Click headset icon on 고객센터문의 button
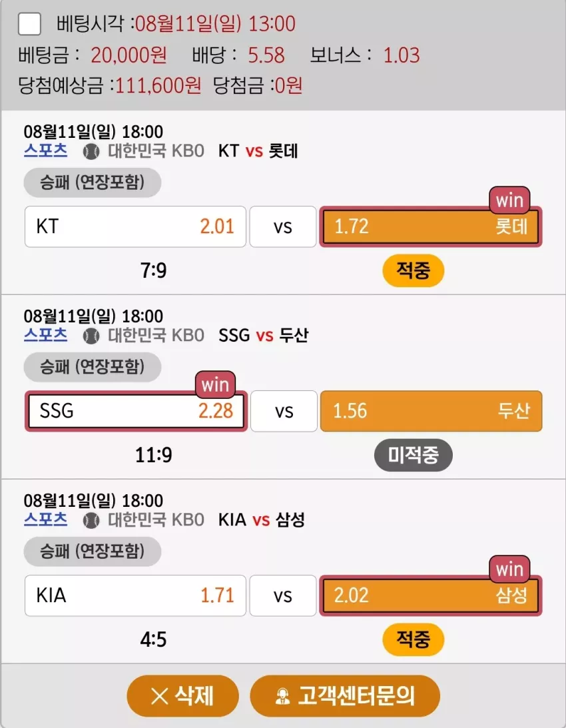Screen dimensions: 566x728 click(282, 697)
